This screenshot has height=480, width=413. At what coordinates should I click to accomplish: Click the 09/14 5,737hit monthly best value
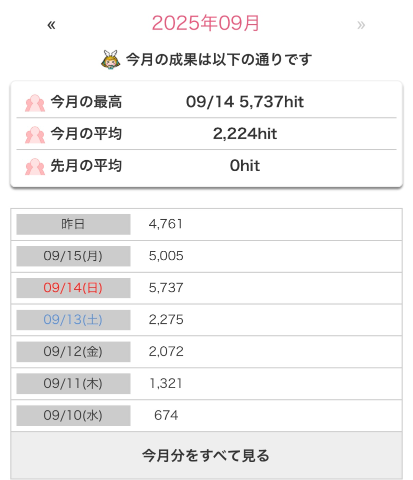click(245, 102)
